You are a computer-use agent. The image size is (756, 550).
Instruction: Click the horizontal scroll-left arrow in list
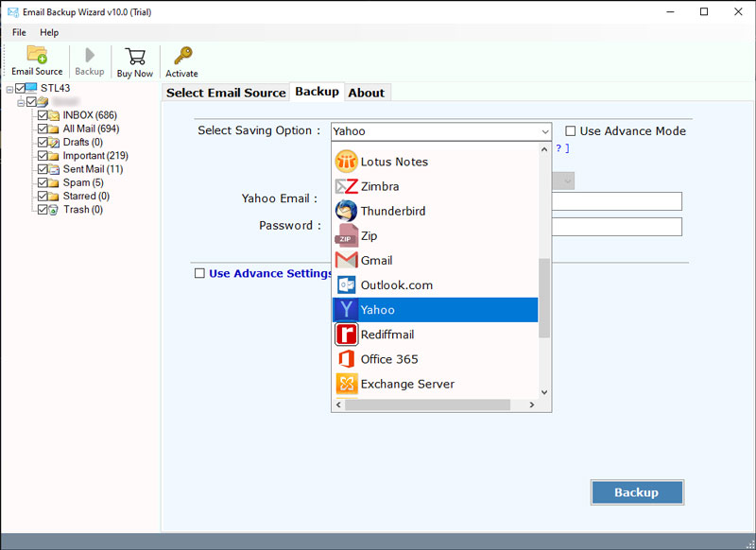coord(338,404)
